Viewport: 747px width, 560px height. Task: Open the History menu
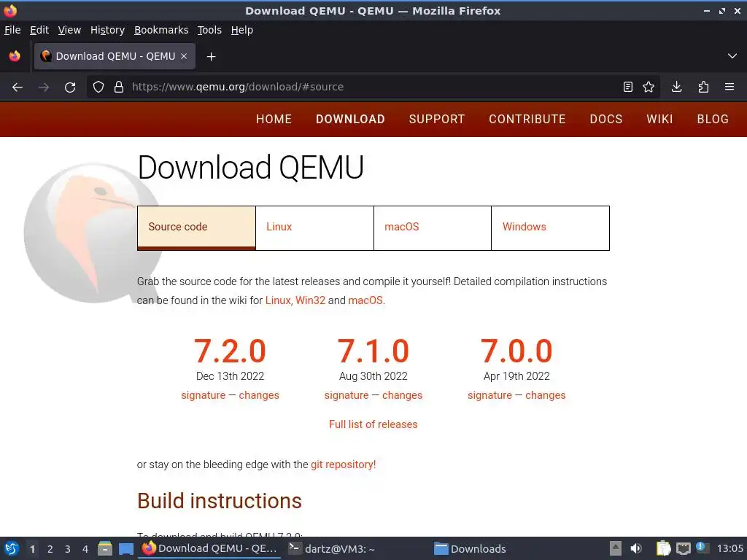[108, 30]
